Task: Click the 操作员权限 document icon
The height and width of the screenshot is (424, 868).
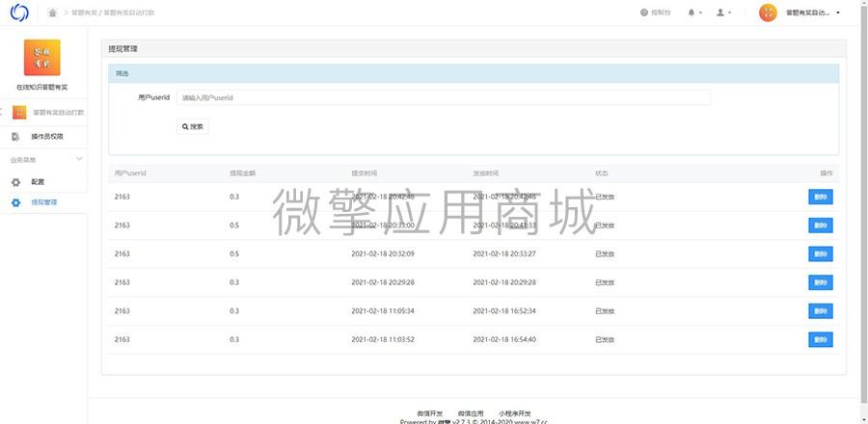Action: [15, 137]
